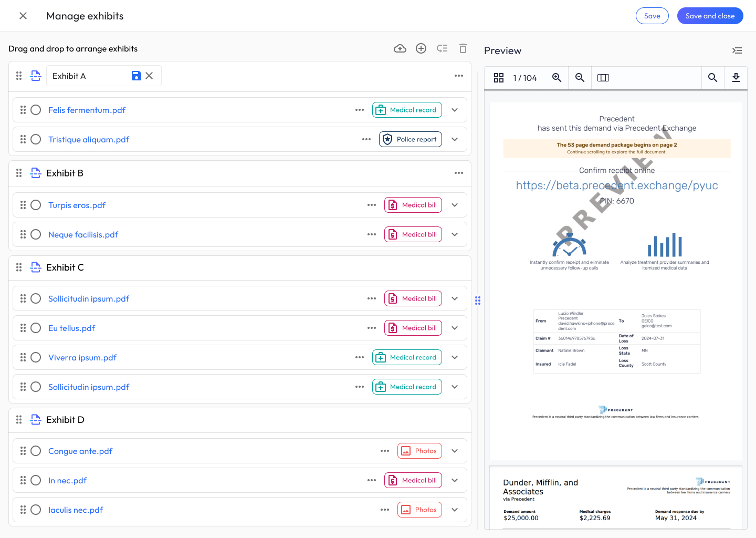Click the Save and close button
This screenshot has width=756, height=538.
tap(710, 16)
